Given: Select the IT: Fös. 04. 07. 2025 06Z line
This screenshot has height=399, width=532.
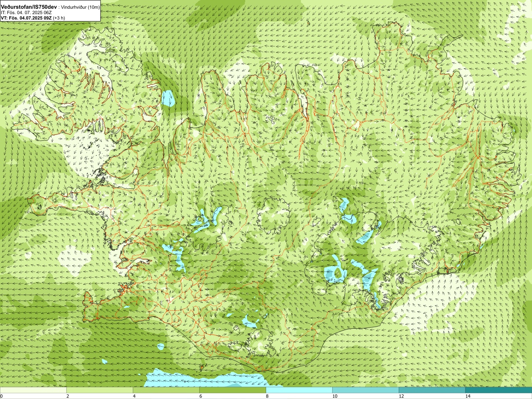Looking at the screenshot, I should tap(26, 13).
